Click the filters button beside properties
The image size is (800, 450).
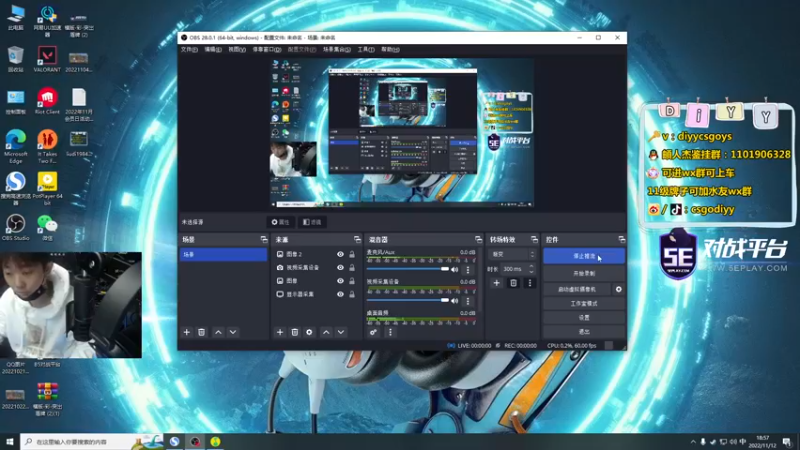[312, 222]
